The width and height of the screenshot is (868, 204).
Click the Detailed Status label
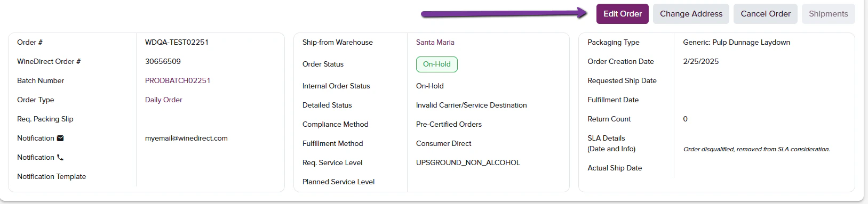[x=327, y=105]
